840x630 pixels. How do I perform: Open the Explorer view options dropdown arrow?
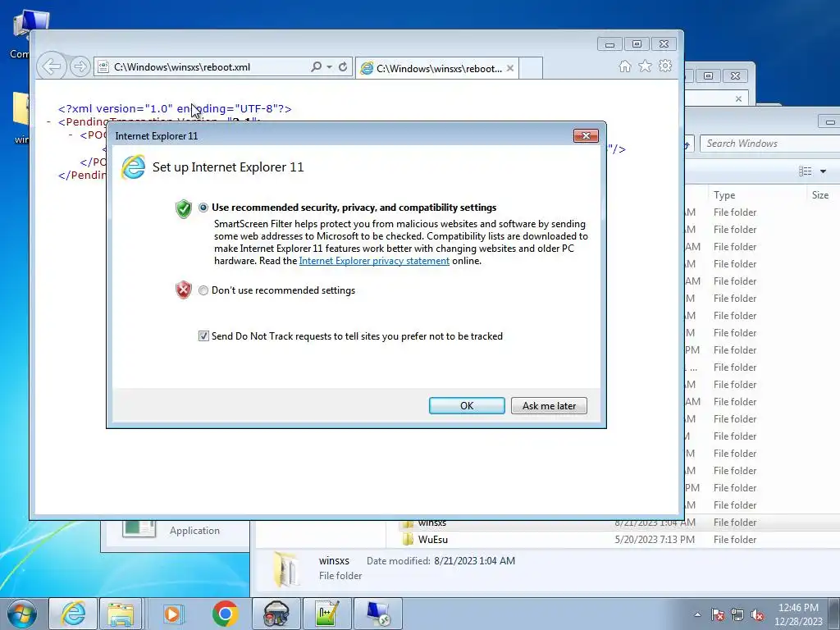point(823,171)
